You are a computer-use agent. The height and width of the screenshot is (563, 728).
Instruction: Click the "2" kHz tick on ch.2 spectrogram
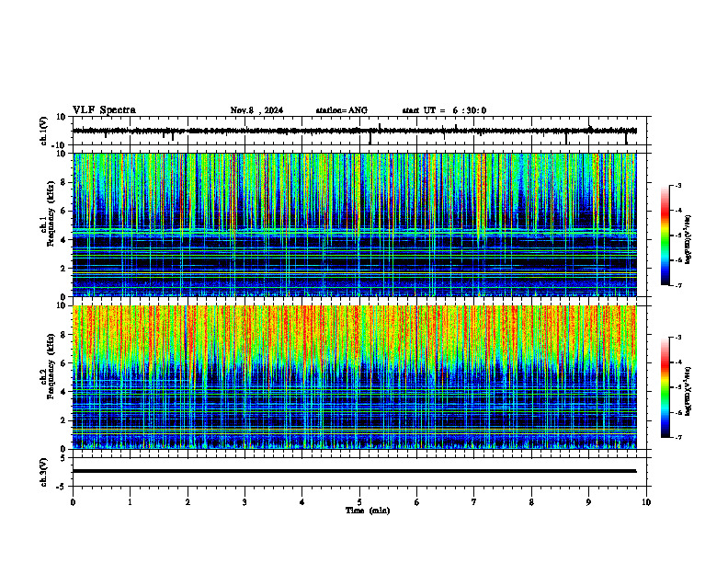(x=63, y=420)
